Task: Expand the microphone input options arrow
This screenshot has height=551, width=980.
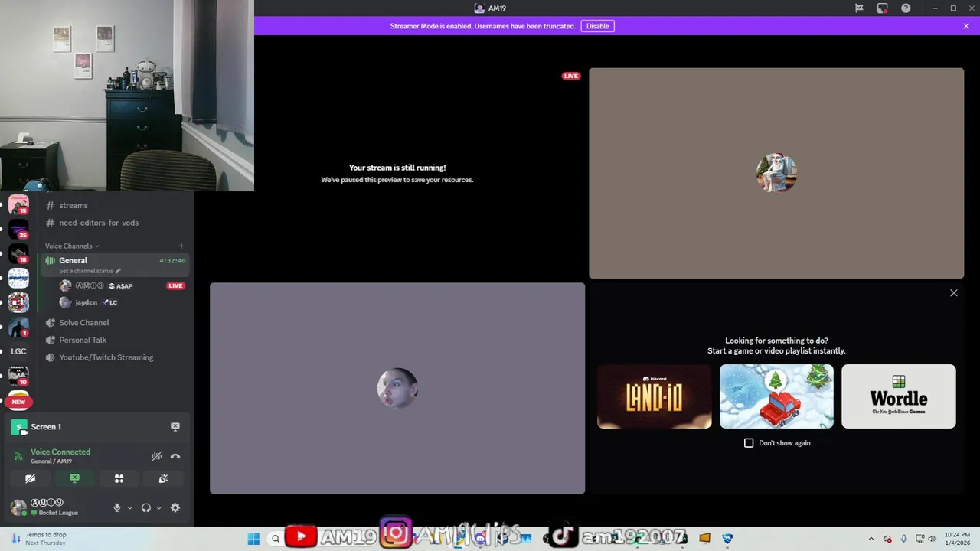Action: [129, 508]
